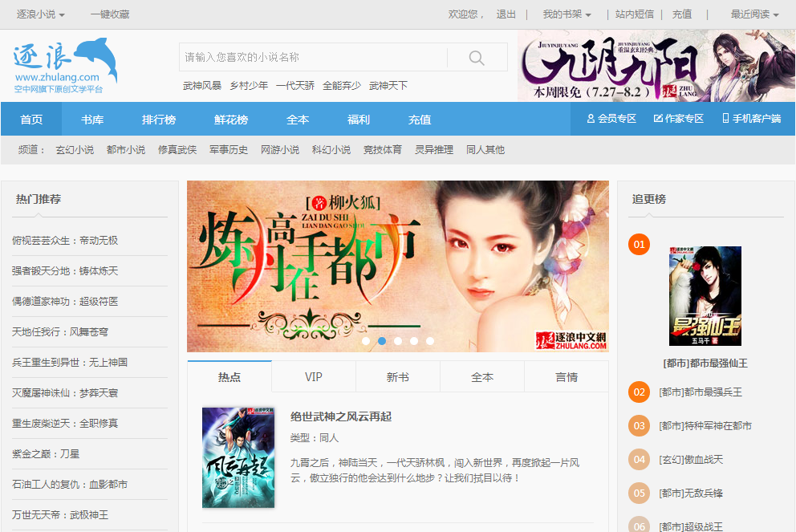Image resolution: width=796 pixels, height=532 pixels.
Task: Switch to the 新书 tab
Action: coord(398,376)
